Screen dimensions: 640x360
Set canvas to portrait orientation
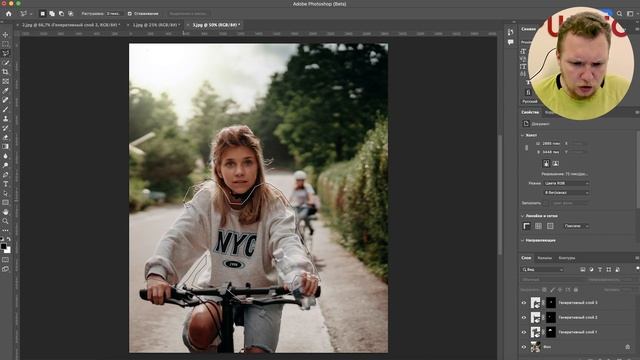pyautogui.click(x=546, y=163)
